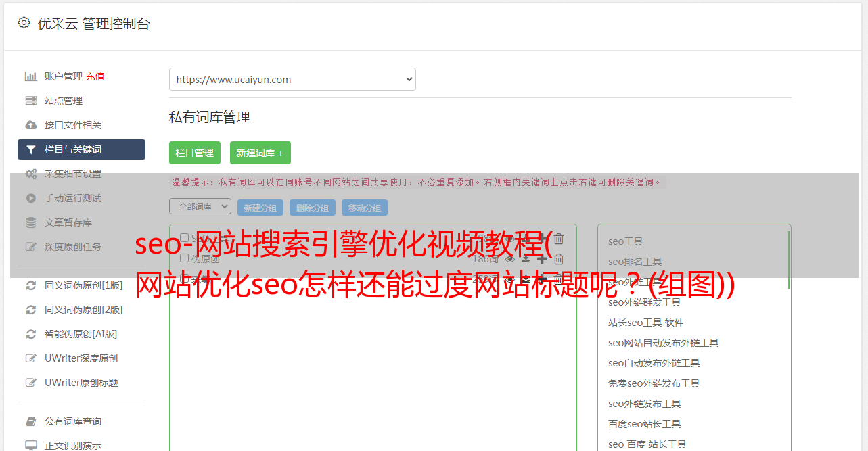This screenshot has height=451, width=868.
Task: Select keyword '免费seo外链发布工具'
Action: (654, 383)
